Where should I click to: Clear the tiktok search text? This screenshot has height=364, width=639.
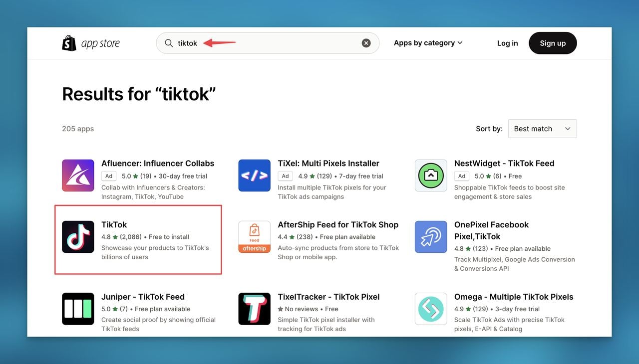click(366, 43)
